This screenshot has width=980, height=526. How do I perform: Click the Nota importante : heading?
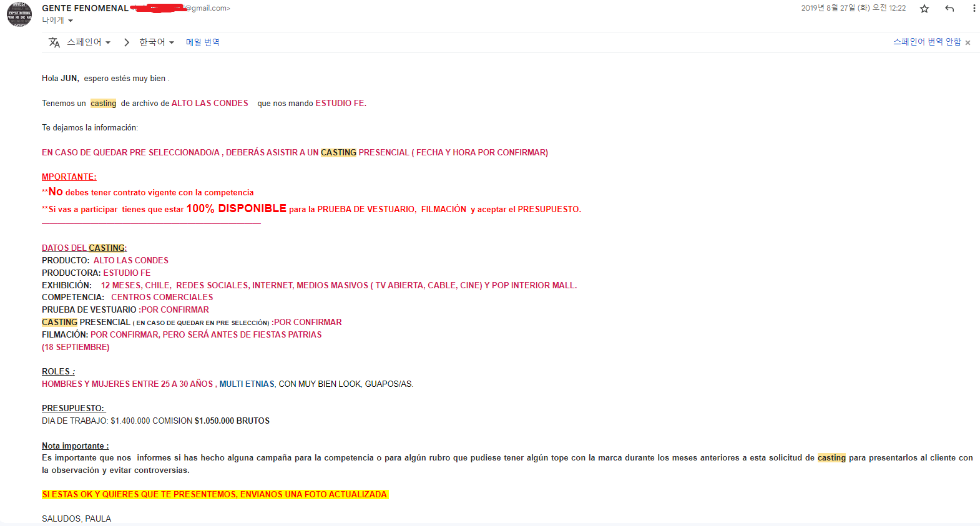coord(76,446)
